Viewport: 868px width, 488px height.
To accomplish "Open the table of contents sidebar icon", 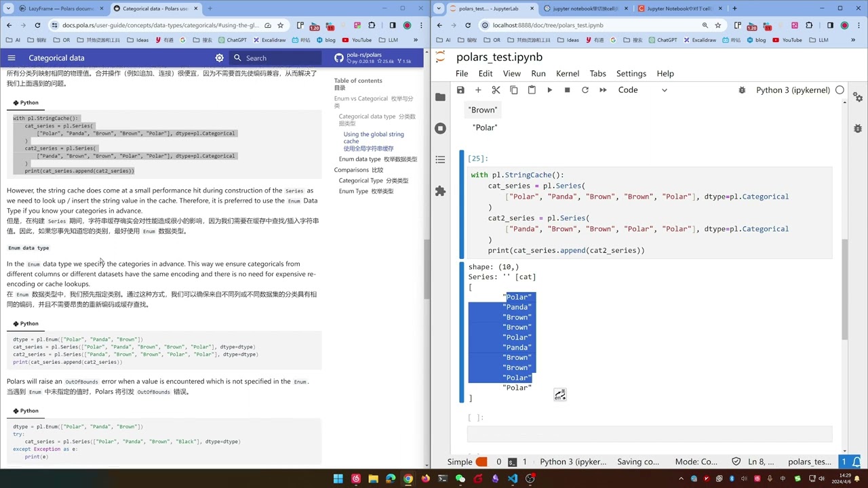I will [x=440, y=160].
